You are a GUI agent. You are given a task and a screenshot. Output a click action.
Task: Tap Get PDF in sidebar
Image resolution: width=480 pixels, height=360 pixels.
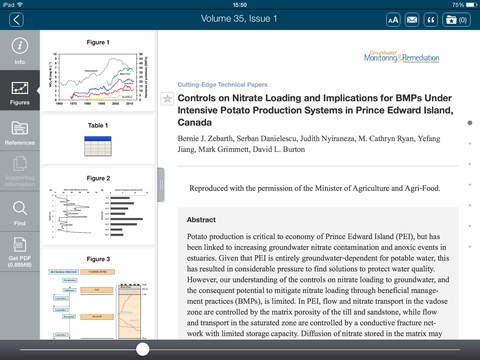[20, 252]
